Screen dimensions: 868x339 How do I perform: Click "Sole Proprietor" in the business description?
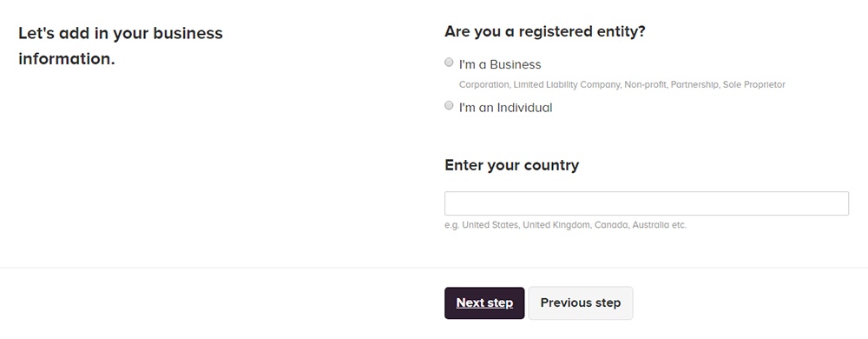754,85
